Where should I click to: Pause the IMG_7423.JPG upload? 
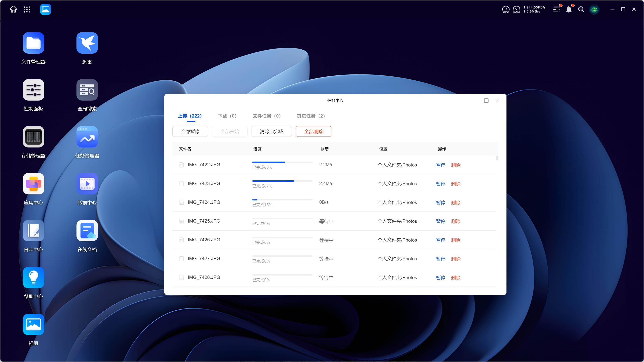point(441,184)
